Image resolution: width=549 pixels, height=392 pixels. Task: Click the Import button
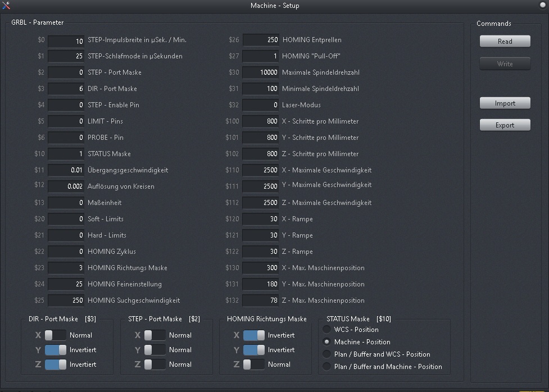[505, 103]
